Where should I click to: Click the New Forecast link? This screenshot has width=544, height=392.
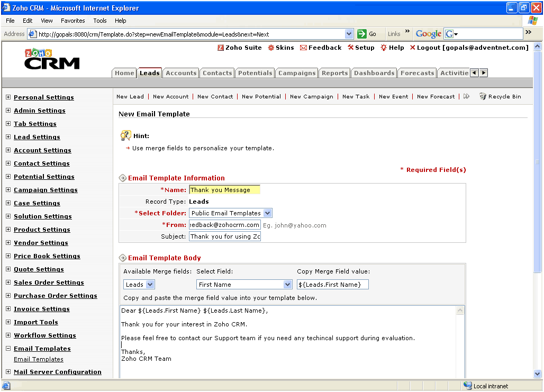[436, 96]
